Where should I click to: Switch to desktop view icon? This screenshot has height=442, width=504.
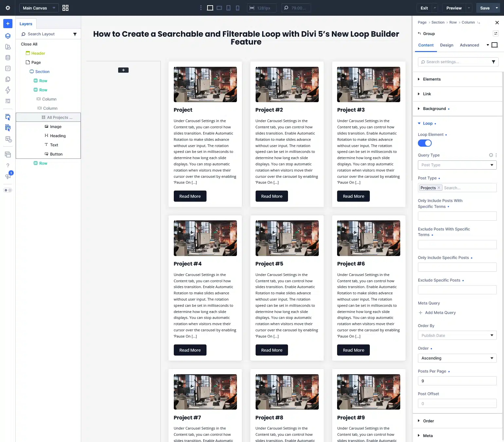(x=210, y=8)
